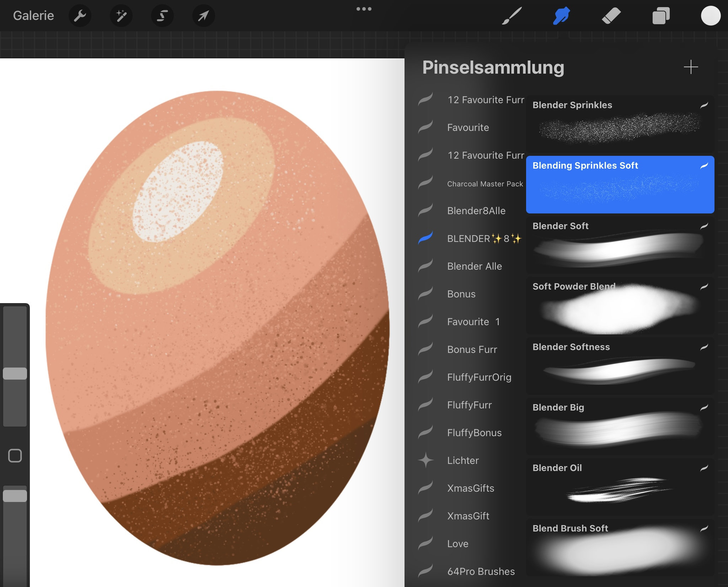Open the Bonus Furr brush set
Screen dimensions: 728x587
pos(471,349)
